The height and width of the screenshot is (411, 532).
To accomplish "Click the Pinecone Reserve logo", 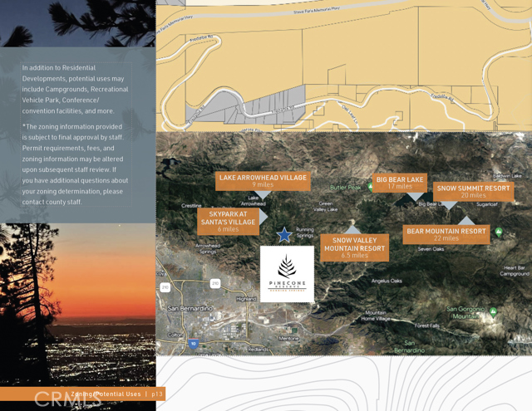I will (x=287, y=273).
